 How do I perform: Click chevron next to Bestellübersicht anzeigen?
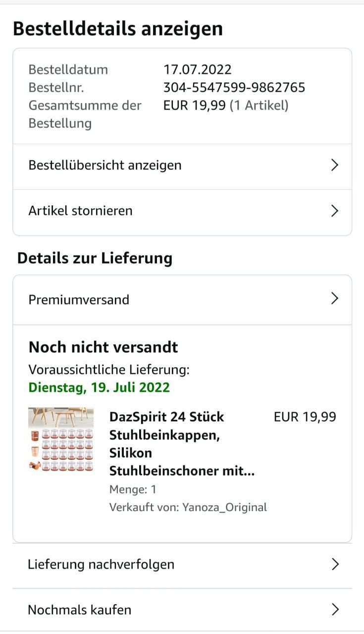click(x=335, y=165)
